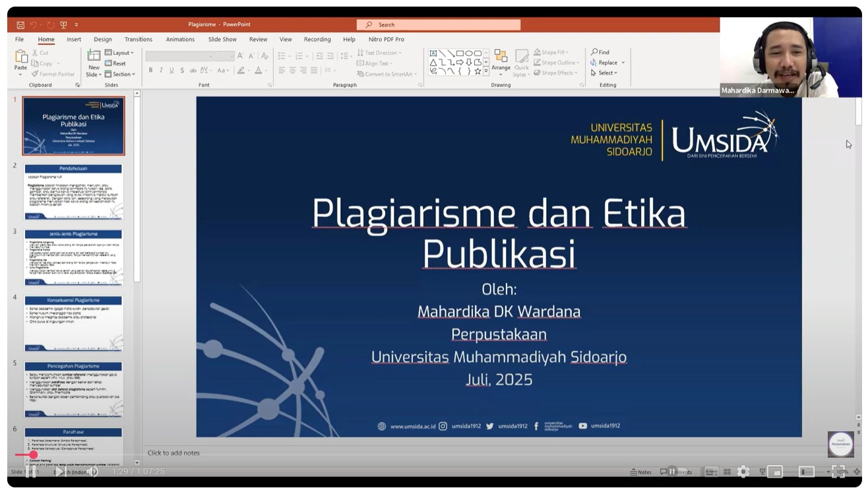This screenshot has height=492, width=868.
Task: Toggle Strikethrough formatting
Action: pyautogui.click(x=193, y=70)
